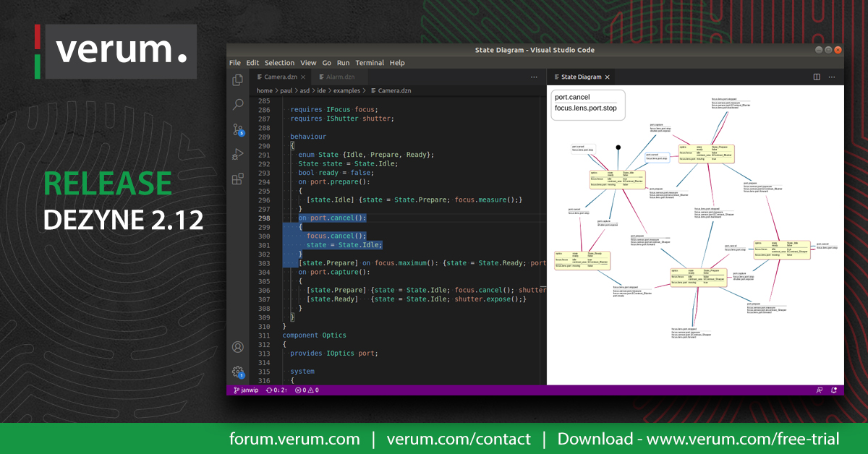Screen dimensions: 868x454
Task: Click the black initial state dot in diagram
Action: pos(618,147)
